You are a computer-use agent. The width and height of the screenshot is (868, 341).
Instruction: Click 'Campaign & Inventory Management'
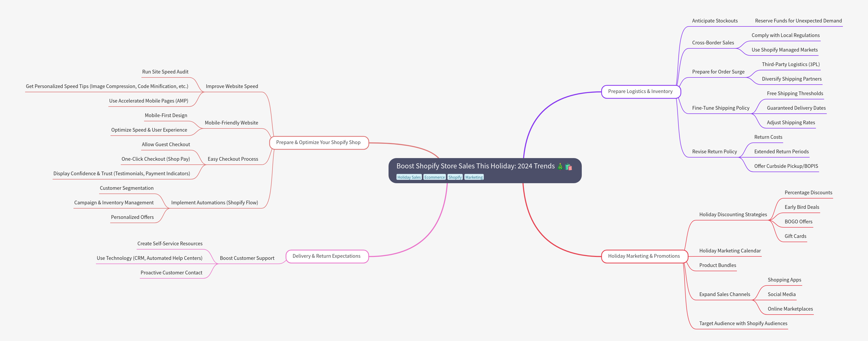click(x=114, y=202)
